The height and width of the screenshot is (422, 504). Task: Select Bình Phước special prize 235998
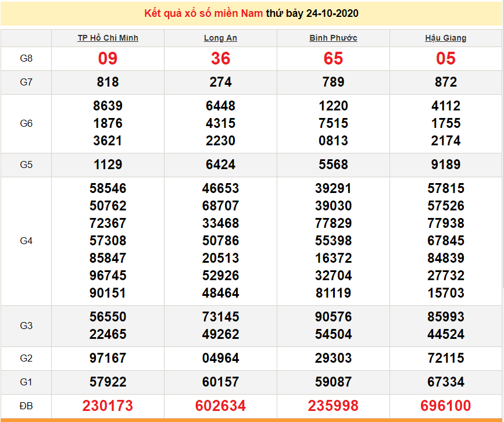pos(333,406)
